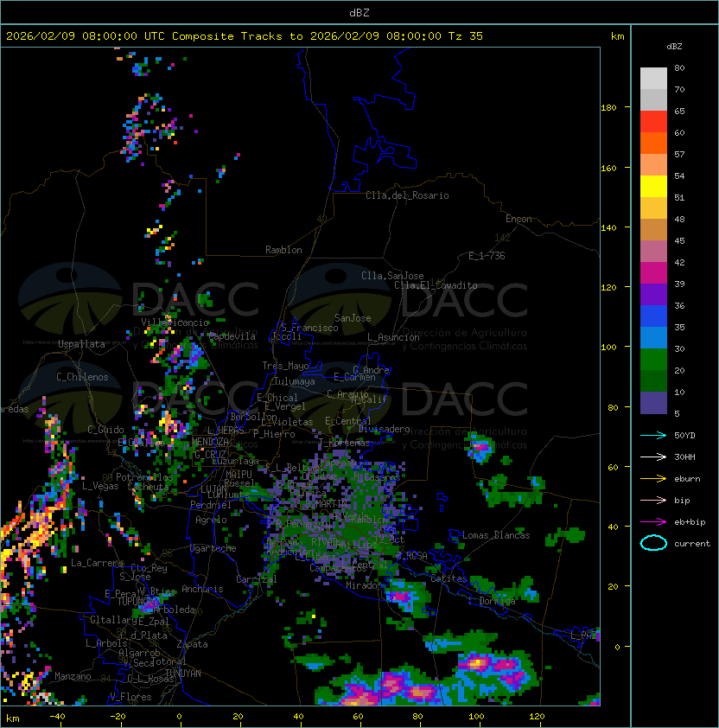719x728 pixels.
Task: Select the 'C_Chilenos' map label
Action: (82, 377)
